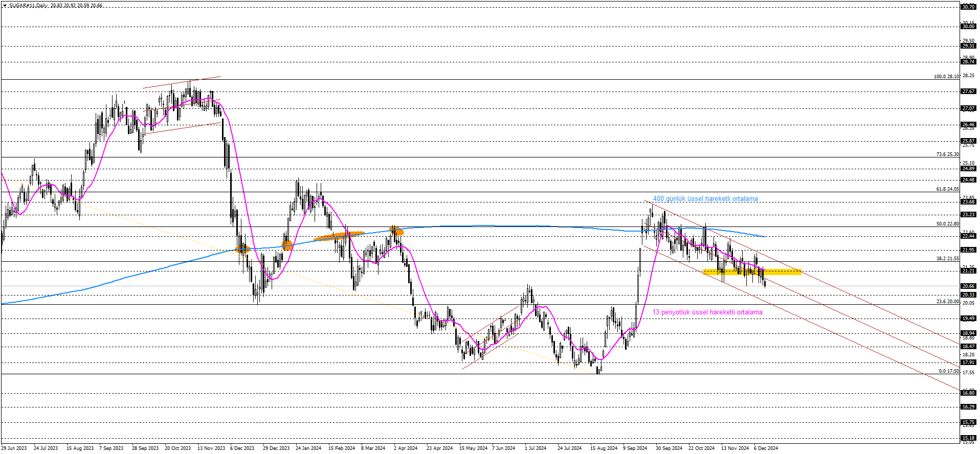Click the 38.2 21.55 Fibonacci level label

coord(947,259)
